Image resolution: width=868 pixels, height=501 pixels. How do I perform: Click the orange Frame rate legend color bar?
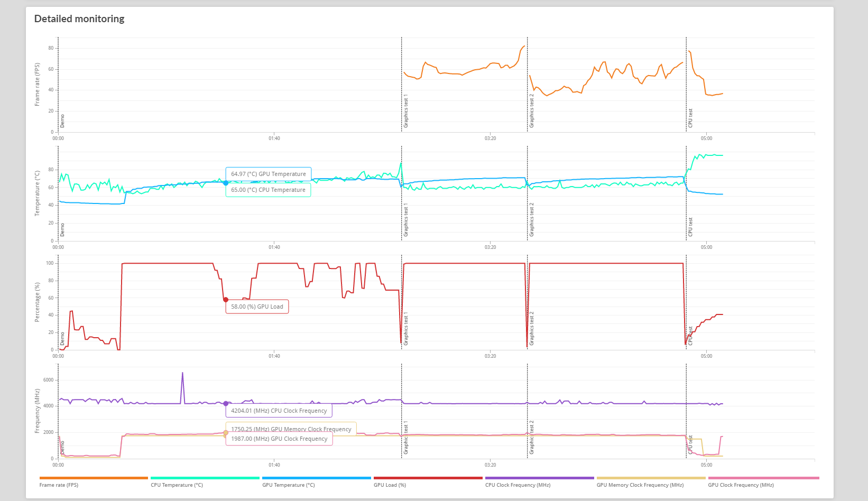point(94,478)
